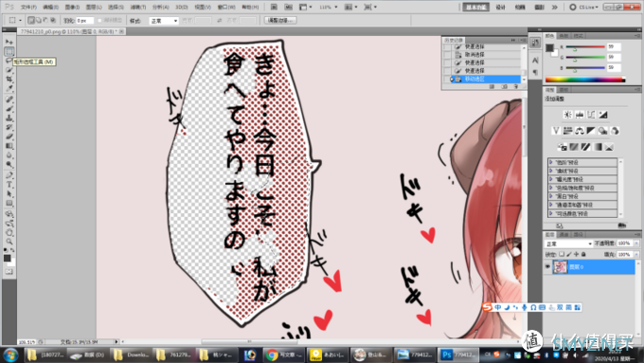
Task: Open the Paragraph panel icon
Action: pyautogui.click(x=535, y=72)
